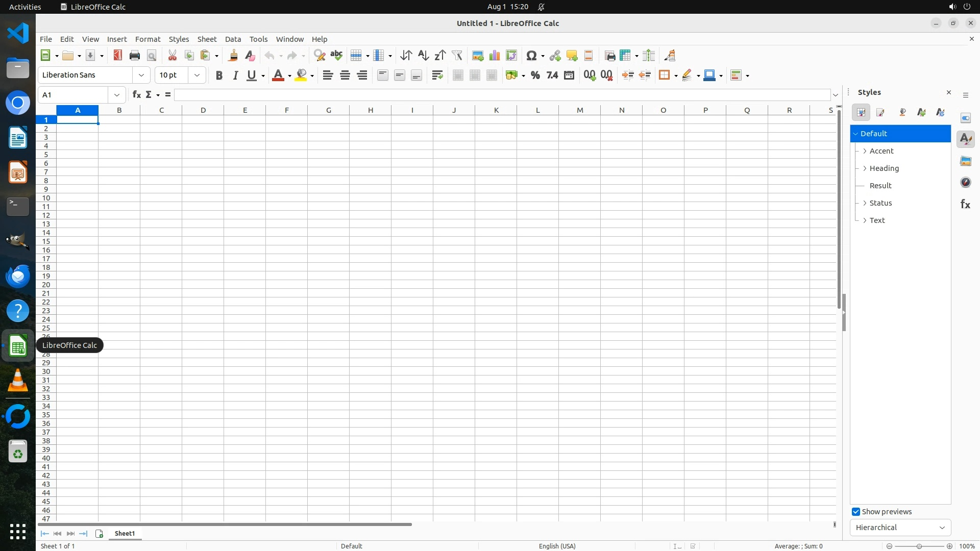Screen dimensions: 980x551
Task: Expand the Heading style tree item
Action: pos(865,168)
